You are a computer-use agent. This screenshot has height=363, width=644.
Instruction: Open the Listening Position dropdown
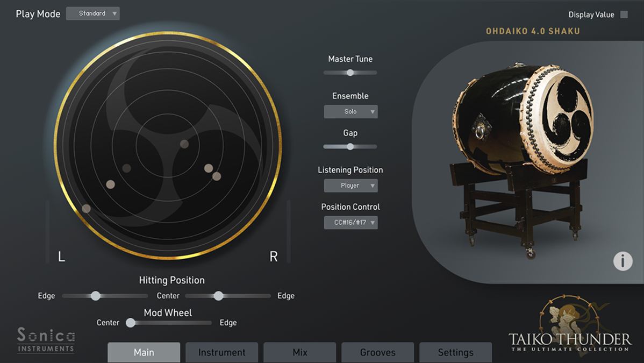[350, 186]
